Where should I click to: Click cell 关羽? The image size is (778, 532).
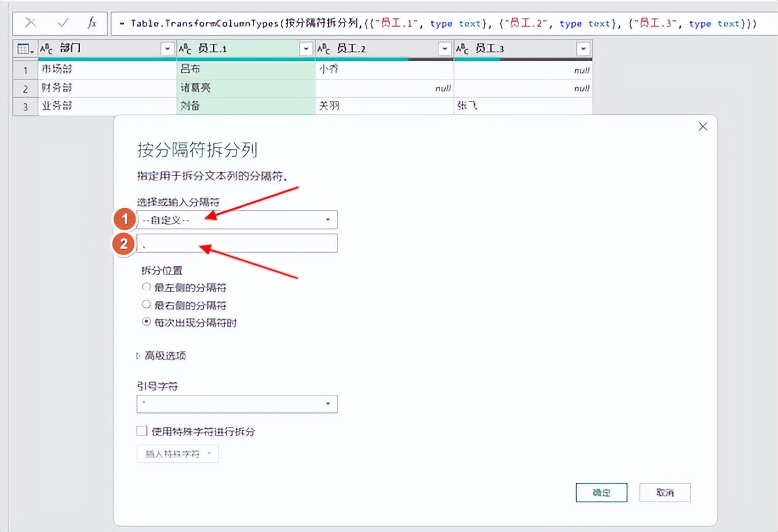coord(384,106)
